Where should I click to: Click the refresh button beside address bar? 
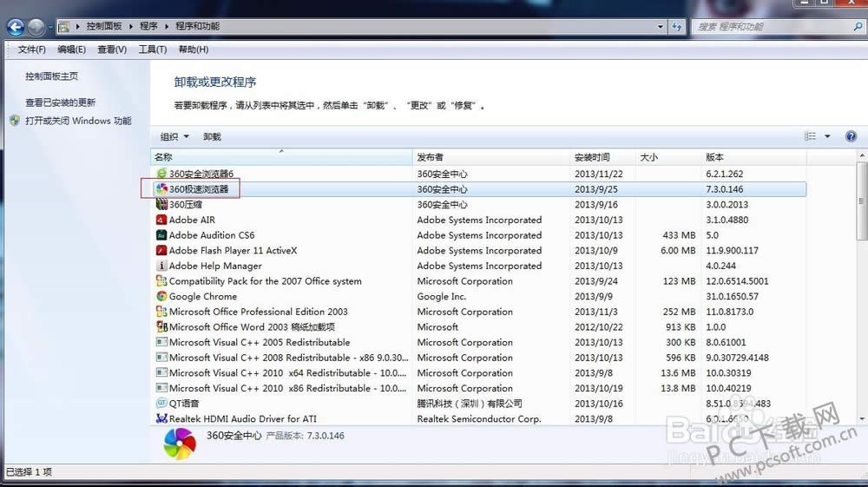tap(677, 27)
